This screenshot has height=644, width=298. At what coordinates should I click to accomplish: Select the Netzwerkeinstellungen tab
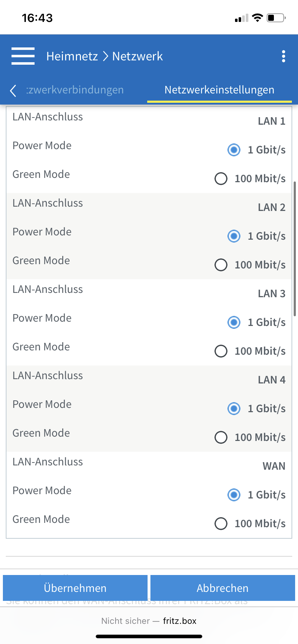pos(219,90)
